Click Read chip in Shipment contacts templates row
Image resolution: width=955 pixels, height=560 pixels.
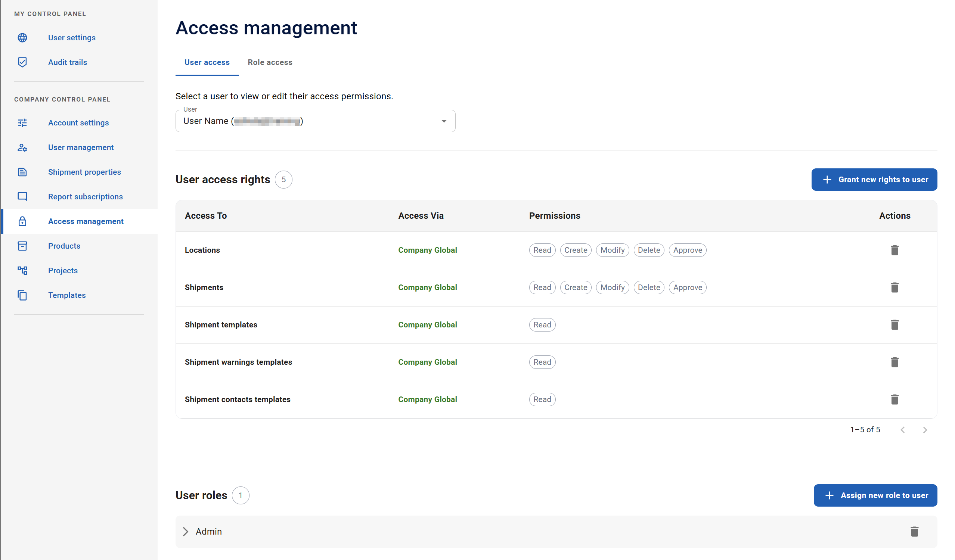[542, 399]
